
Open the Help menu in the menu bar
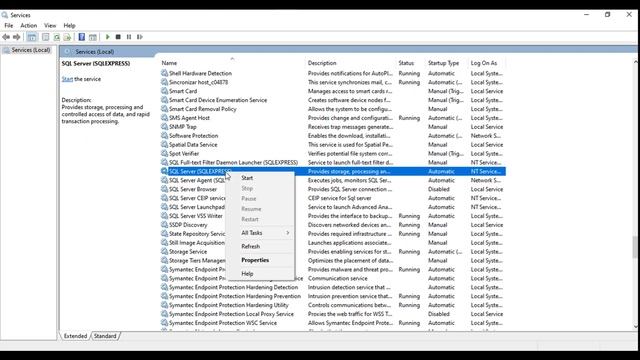69,25
